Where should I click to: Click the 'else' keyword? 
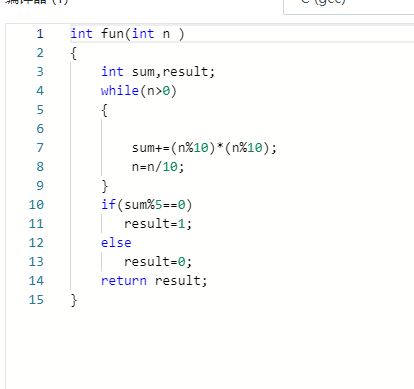click(116, 243)
